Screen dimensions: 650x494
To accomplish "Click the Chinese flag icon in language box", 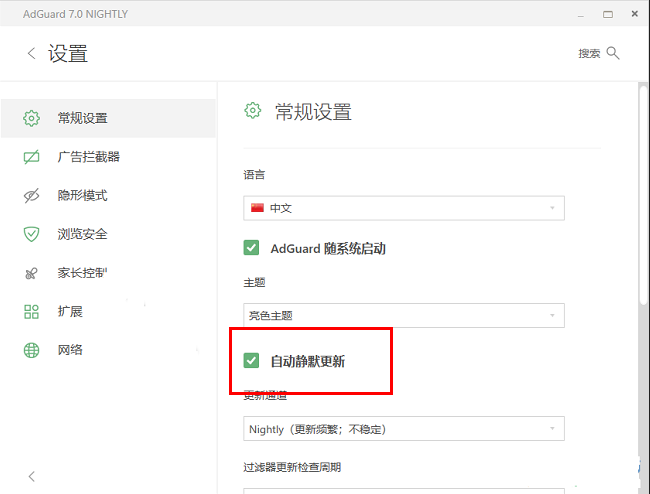I will coord(257,208).
